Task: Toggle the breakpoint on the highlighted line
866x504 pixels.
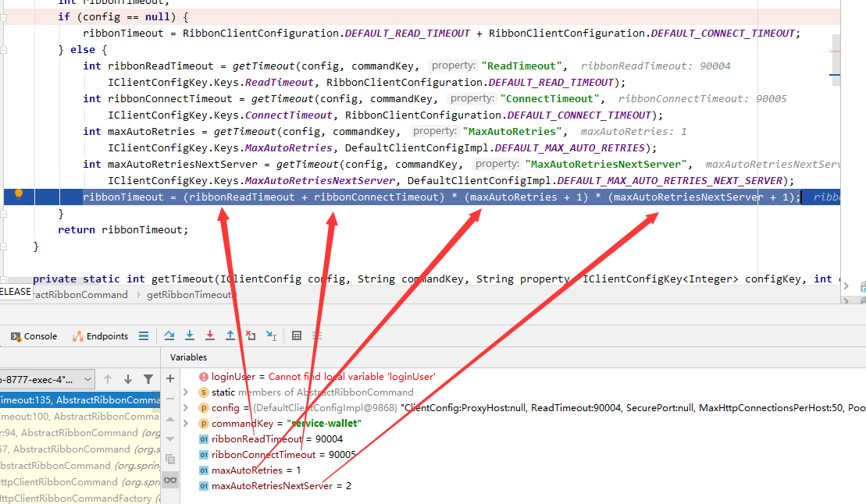Action: click(19, 197)
